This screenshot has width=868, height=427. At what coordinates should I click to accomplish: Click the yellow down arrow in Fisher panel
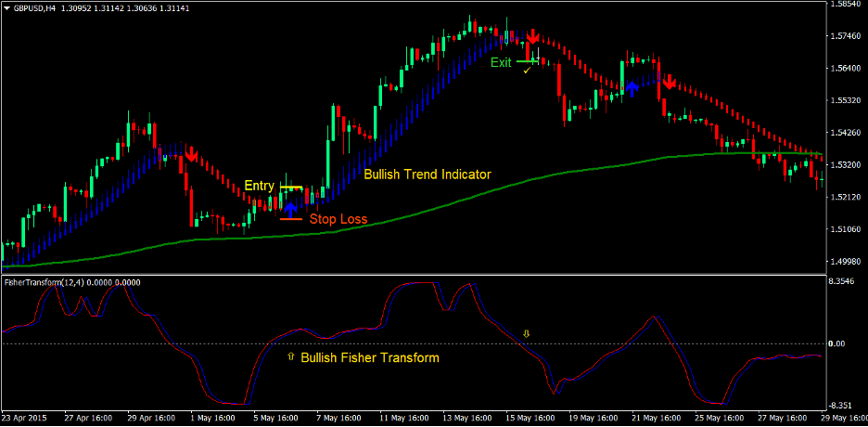click(x=527, y=333)
